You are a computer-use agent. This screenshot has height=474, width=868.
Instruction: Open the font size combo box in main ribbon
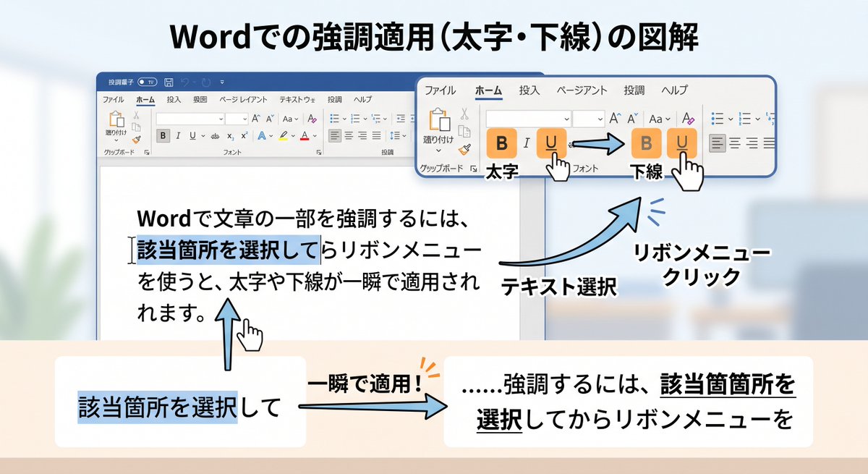pos(237,119)
